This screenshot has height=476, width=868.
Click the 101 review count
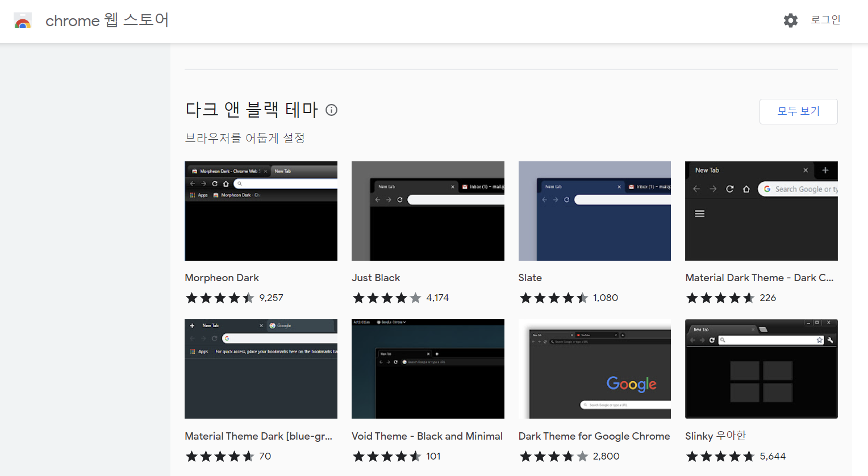pyautogui.click(x=433, y=456)
